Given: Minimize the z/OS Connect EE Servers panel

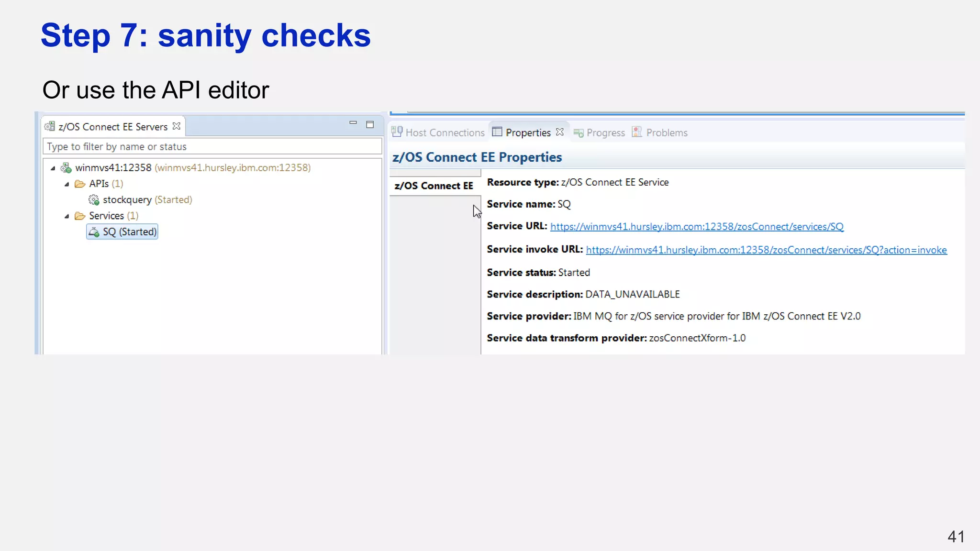Looking at the screenshot, I should click(353, 123).
